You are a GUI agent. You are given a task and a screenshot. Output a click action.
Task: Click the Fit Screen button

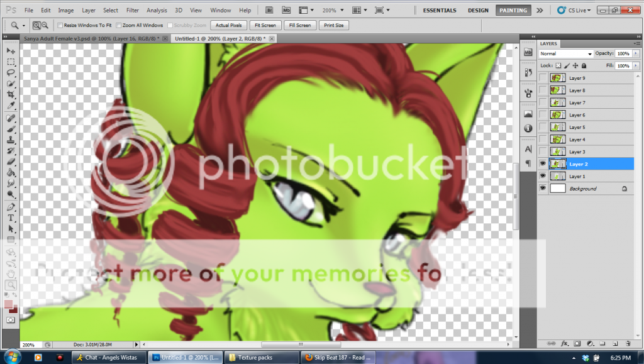click(x=265, y=25)
